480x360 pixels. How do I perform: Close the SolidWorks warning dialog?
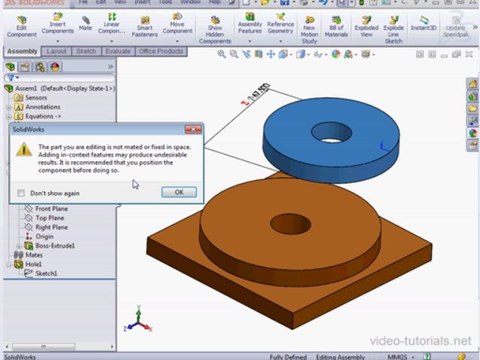point(193,129)
